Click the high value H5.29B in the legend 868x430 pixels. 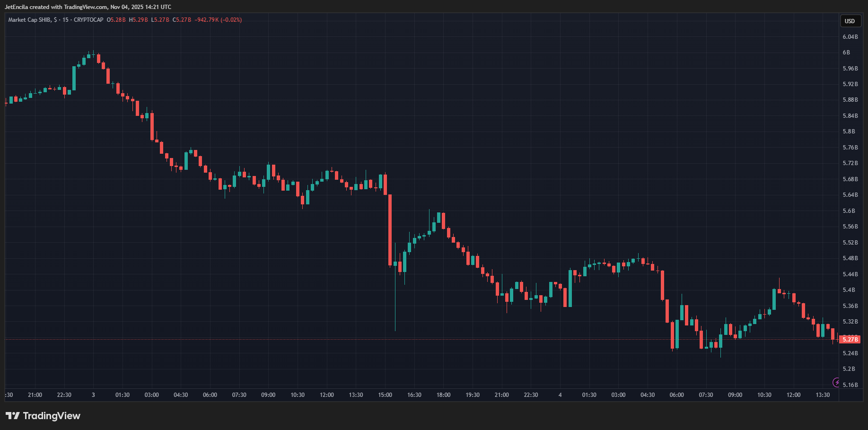tap(139, 20)
